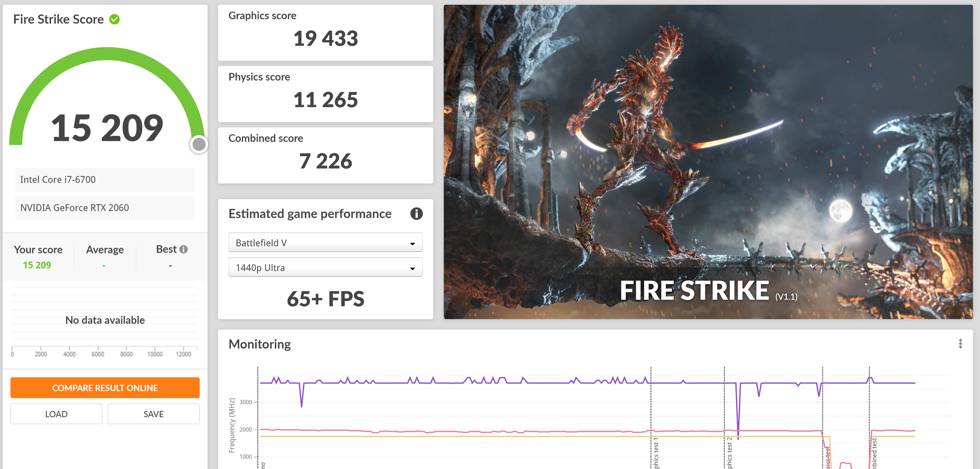Screen dimensions: 980x469
Task: Click the Combined score card
Action: (x=325, y=155)
